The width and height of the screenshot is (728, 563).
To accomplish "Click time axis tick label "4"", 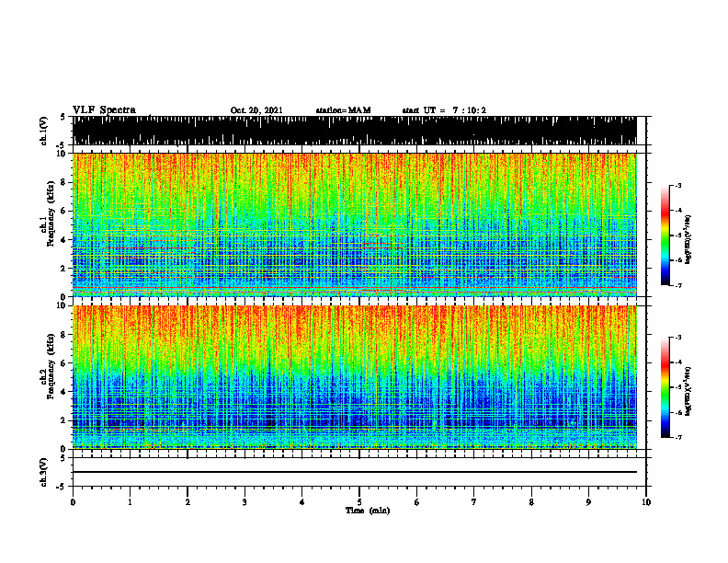I will (302, 502).
